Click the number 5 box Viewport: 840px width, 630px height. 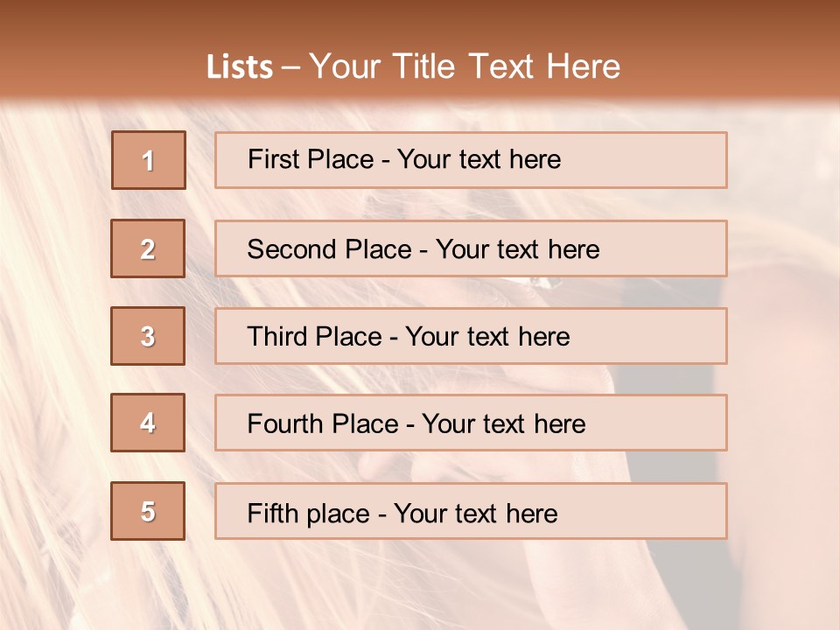pyautogui.click(x=148, y=511)
